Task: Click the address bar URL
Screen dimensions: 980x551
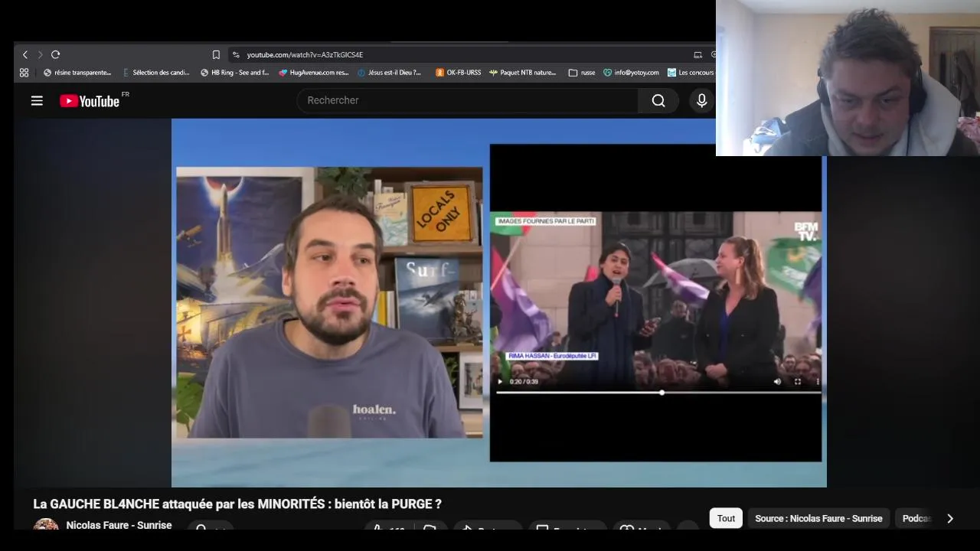Action: point(305,54)
